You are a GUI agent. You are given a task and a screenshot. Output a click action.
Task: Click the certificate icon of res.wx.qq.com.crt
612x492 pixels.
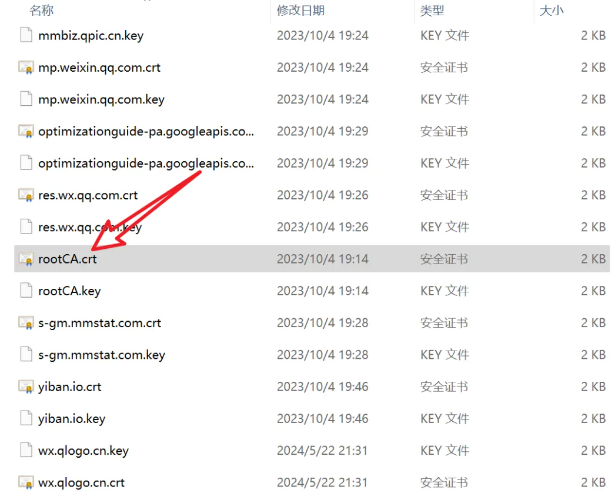click(x=26, y=195)
